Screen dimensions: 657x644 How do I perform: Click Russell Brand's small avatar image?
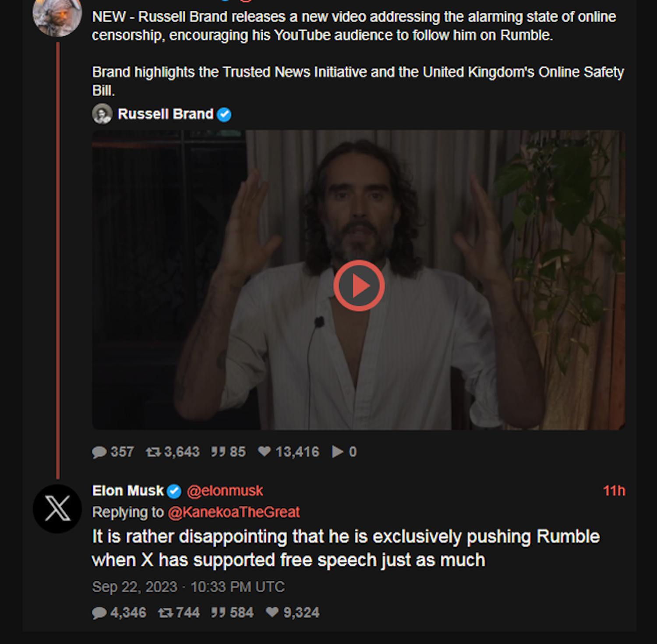pyautogui.click(x=102, y=114)
